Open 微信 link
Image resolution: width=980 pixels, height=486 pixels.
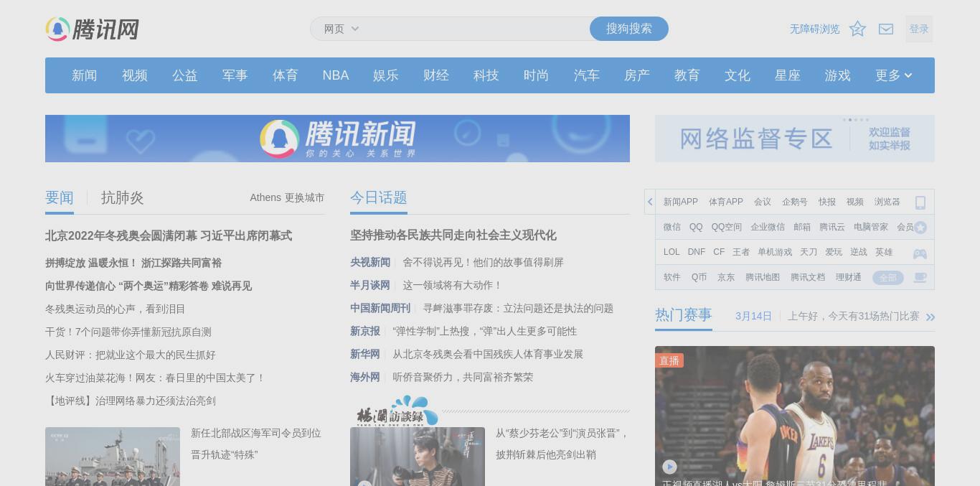coord(672,227)
